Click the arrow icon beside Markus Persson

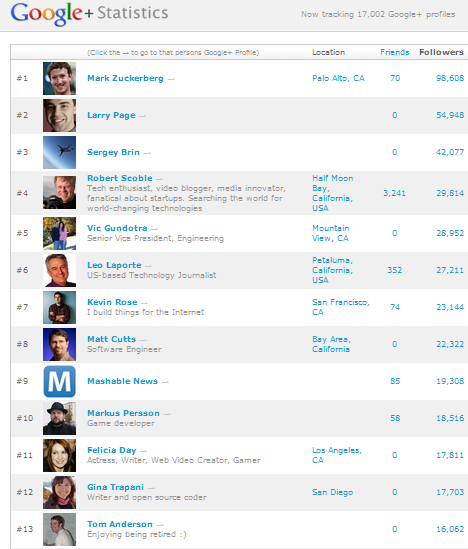(167, 414)
